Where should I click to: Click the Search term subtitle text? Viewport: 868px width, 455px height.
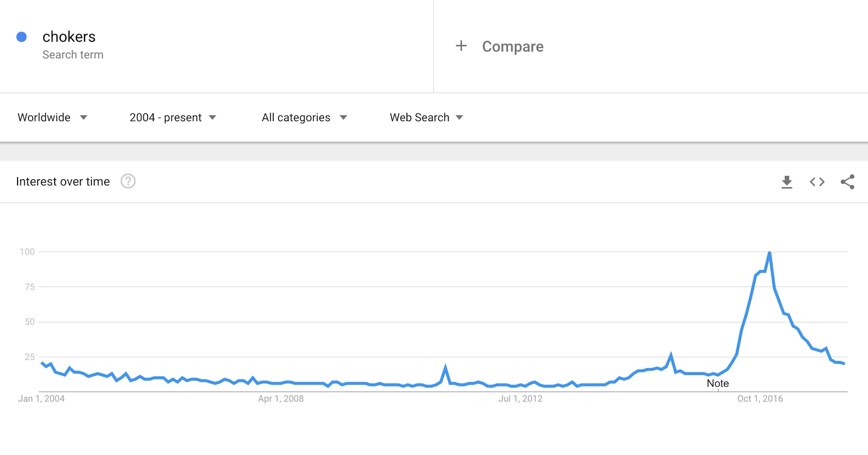click(x=73, y=55)
